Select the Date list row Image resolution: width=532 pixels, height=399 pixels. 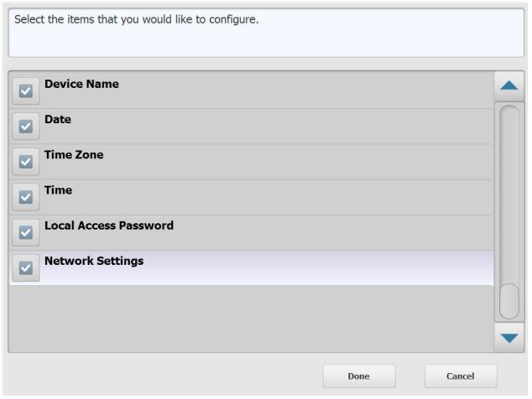coord(251,127)
